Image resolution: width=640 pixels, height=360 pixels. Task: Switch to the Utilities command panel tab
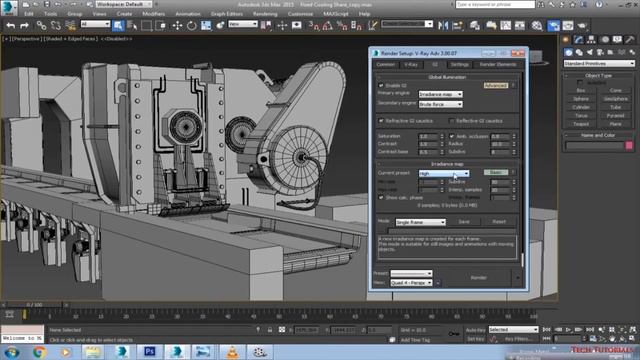coord(630,40)
